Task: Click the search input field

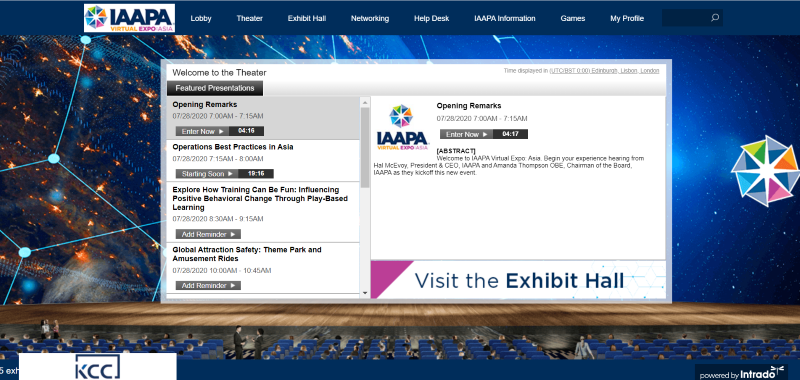Action: pyautogui.click(x=686, y=18)
